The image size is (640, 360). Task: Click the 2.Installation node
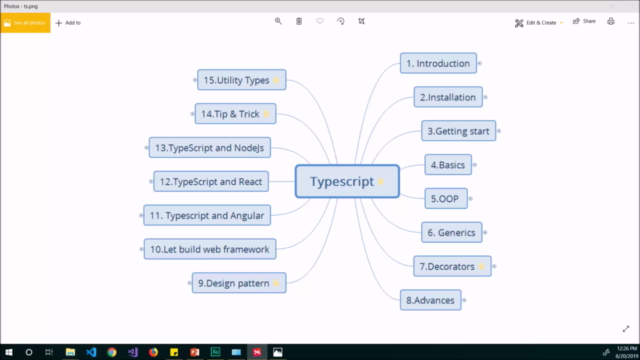[x=448, y=97]
